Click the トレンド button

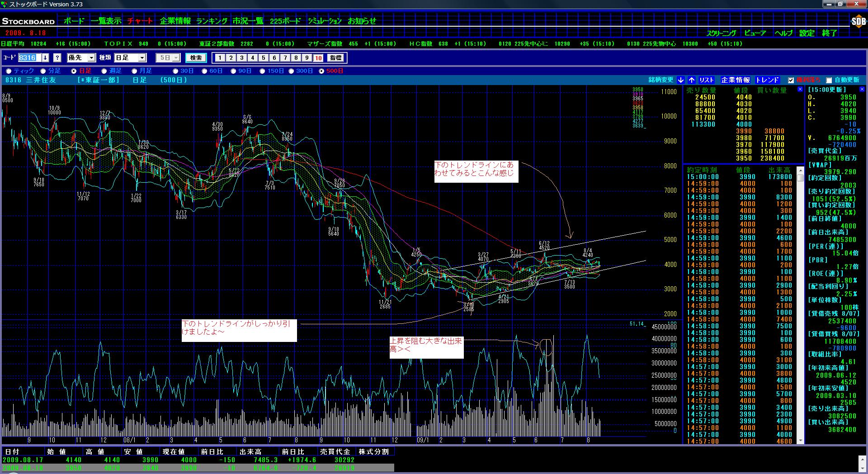[767, 80]
